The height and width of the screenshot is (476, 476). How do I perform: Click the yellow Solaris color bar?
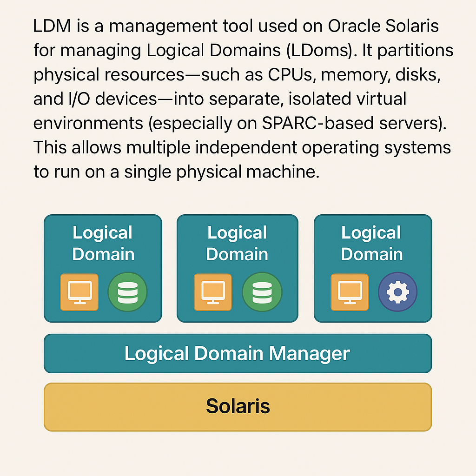[238, 406]
